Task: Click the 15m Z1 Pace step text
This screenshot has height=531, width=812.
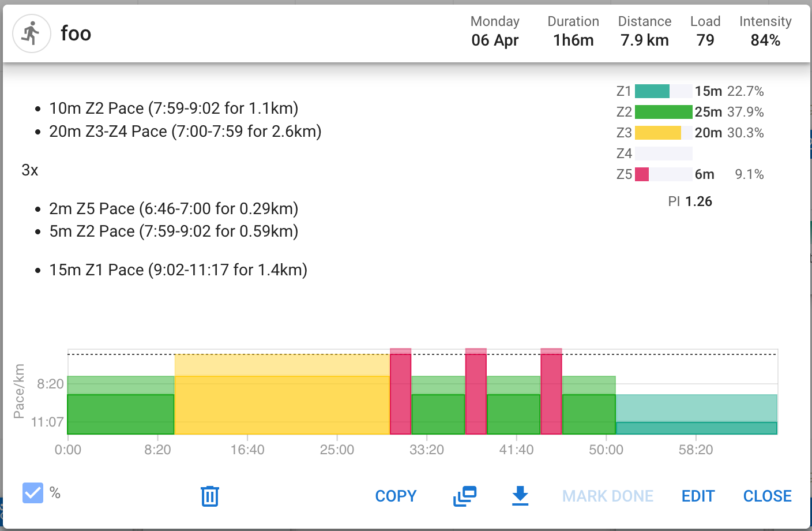Action: pos(178,270)
